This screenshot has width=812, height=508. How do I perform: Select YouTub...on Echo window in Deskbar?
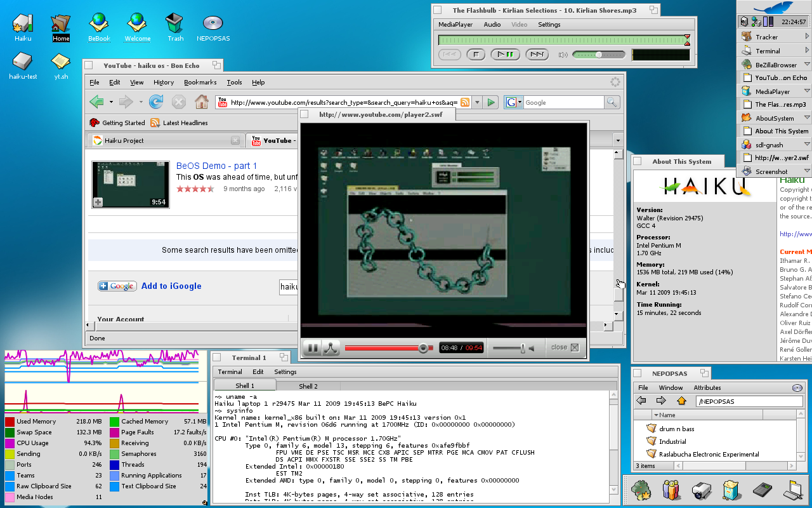(775, 78)
